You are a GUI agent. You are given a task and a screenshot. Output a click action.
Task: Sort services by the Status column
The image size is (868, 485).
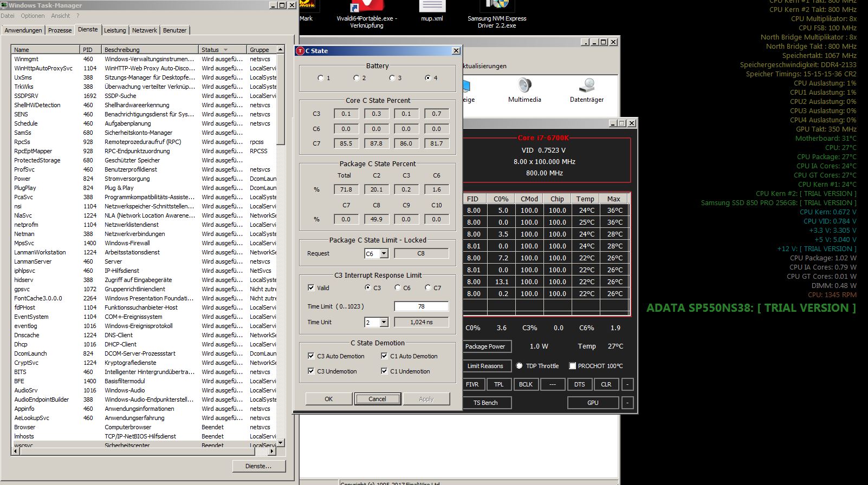click(x=222, y=50)
